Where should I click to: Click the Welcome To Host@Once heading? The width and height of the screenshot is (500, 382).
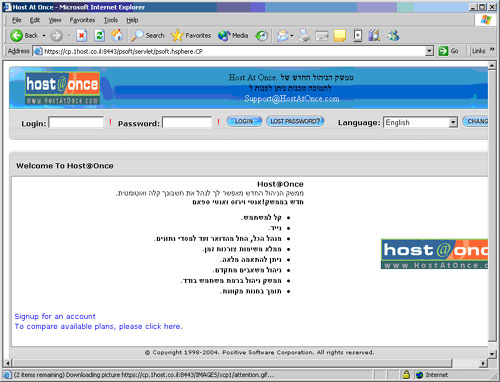tap(65, 166)
